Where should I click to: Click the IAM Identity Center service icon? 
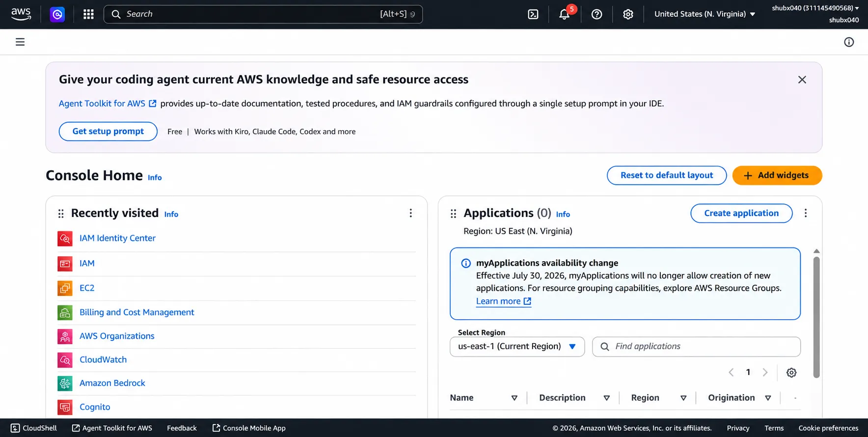coord(65,239)
